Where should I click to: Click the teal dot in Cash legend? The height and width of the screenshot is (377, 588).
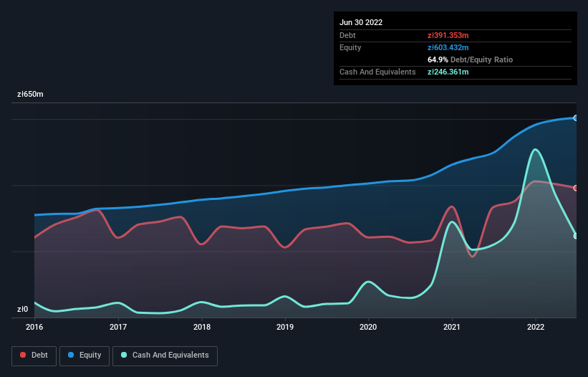click(124, 355)
